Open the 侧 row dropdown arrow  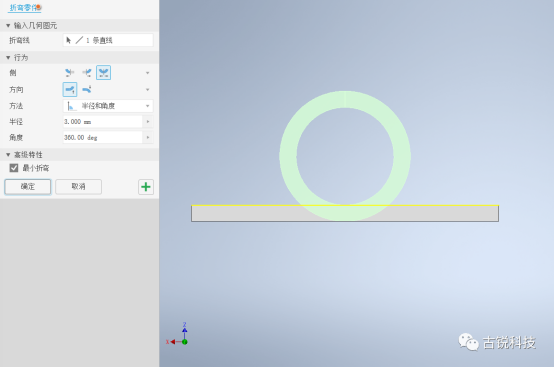tap(148, 73)
